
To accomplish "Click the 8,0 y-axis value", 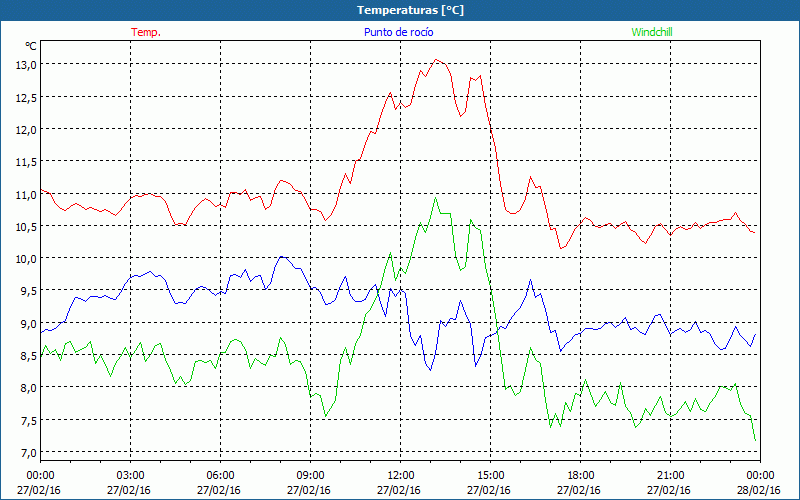I will 28,388.
